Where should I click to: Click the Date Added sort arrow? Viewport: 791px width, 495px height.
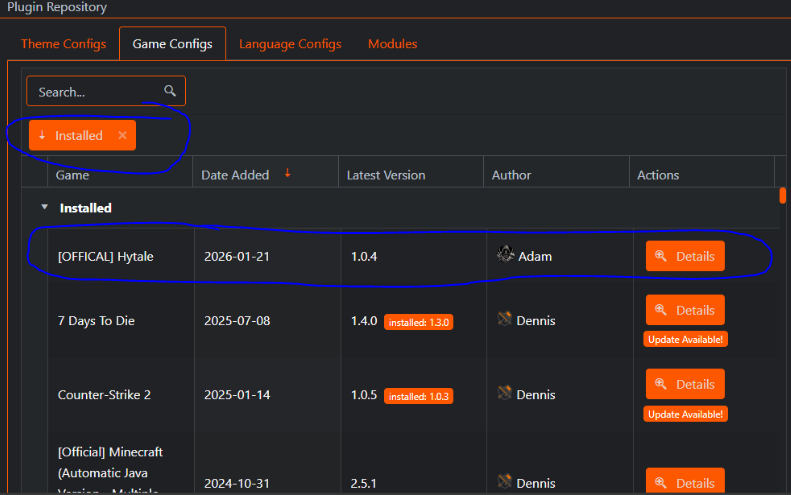click(x=288, y=173)
